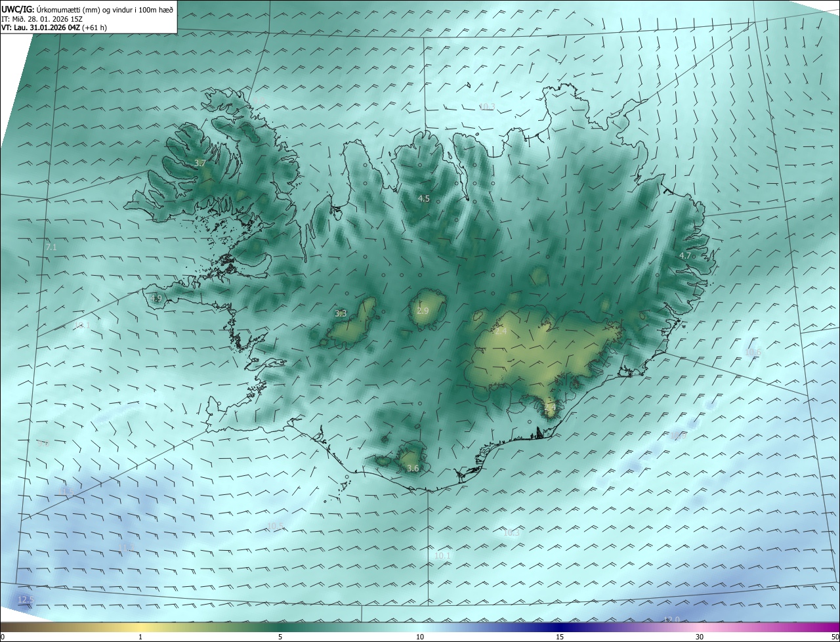
Task: Click the 3.7 value over the Westfjords
Action: (x=200, y=163)
